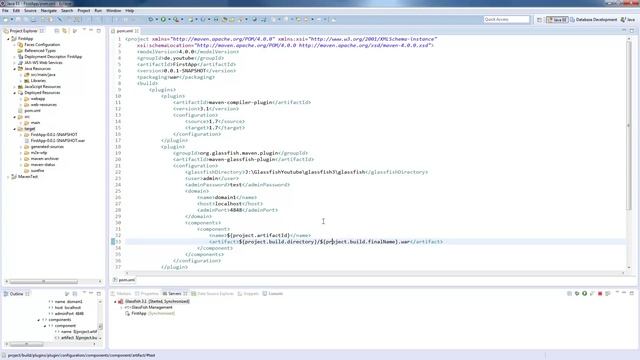
Task: Click the External Tools run icon
Action: point(176,20)
